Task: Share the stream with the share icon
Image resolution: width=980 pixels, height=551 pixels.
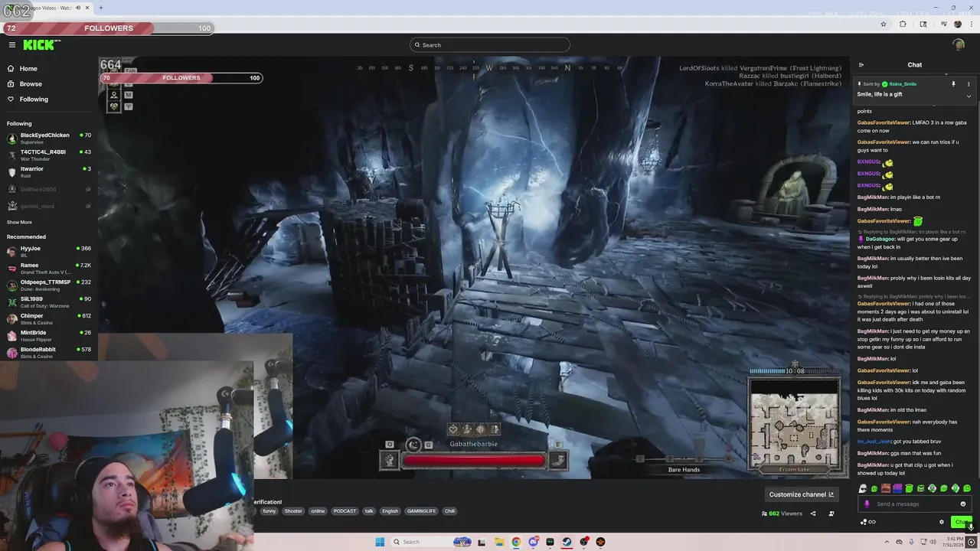Action: pyautogui.click(x=813, y=514)
